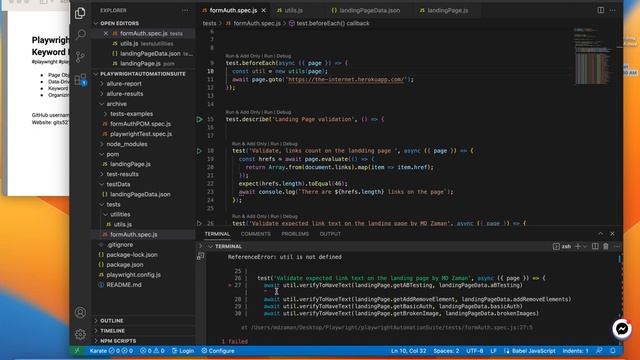Run the 'Validate, links count' test at line 18
The width and height of the screenshot is (640, 360).
pos(199,151)
